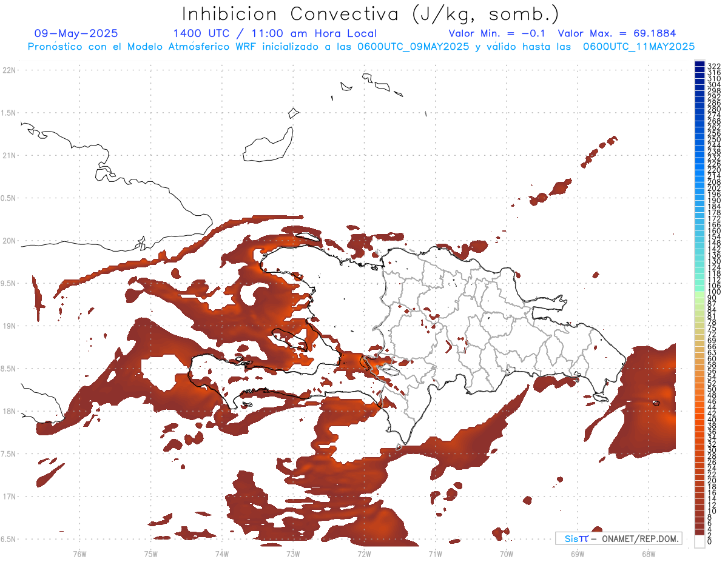This screenshot has width=728, height=562.
Task: Click the '18N' latitude label
Action: tap(10, 411)
